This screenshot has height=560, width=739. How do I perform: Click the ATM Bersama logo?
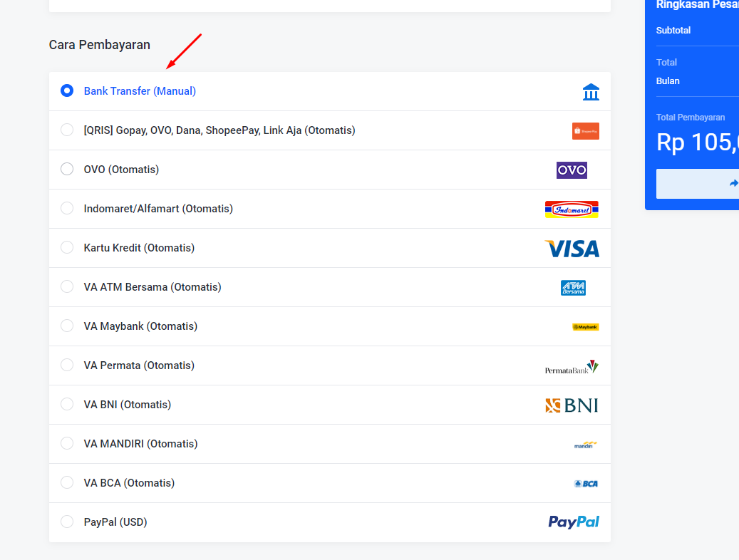(x=573, y=288)
